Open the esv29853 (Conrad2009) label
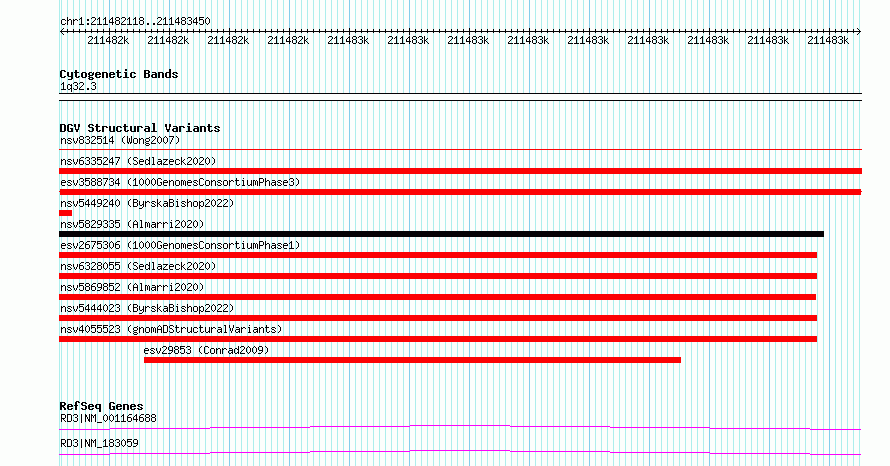This screenshot has width=890, height=466. tap(206, 350)
